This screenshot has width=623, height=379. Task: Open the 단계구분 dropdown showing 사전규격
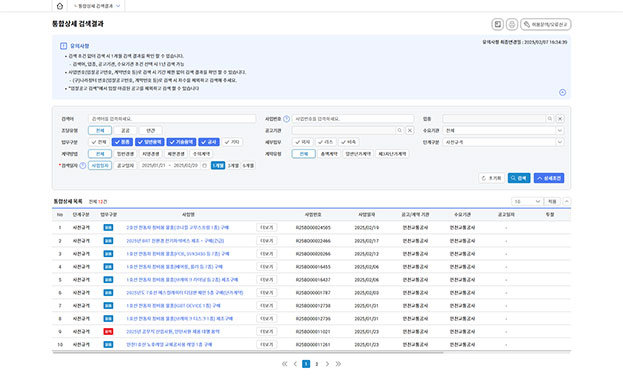click(503, 142)
